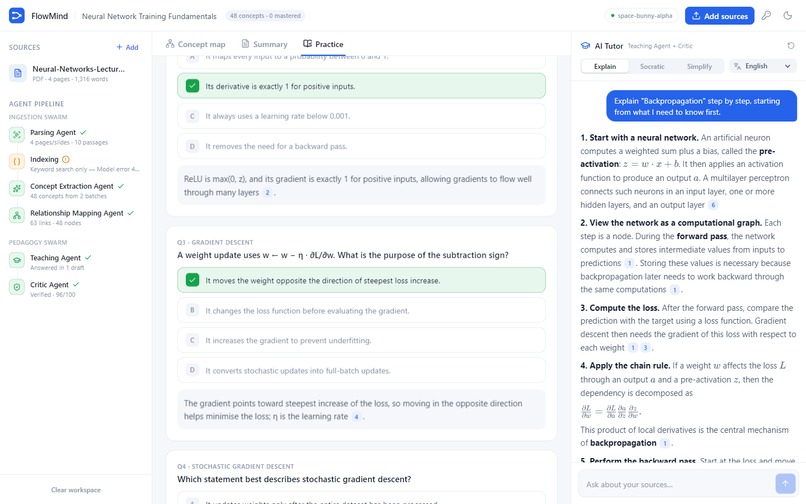This screenshot has height=504, width=806.
Task: Click the Practice tab book icon
Action: click(307, 44)
